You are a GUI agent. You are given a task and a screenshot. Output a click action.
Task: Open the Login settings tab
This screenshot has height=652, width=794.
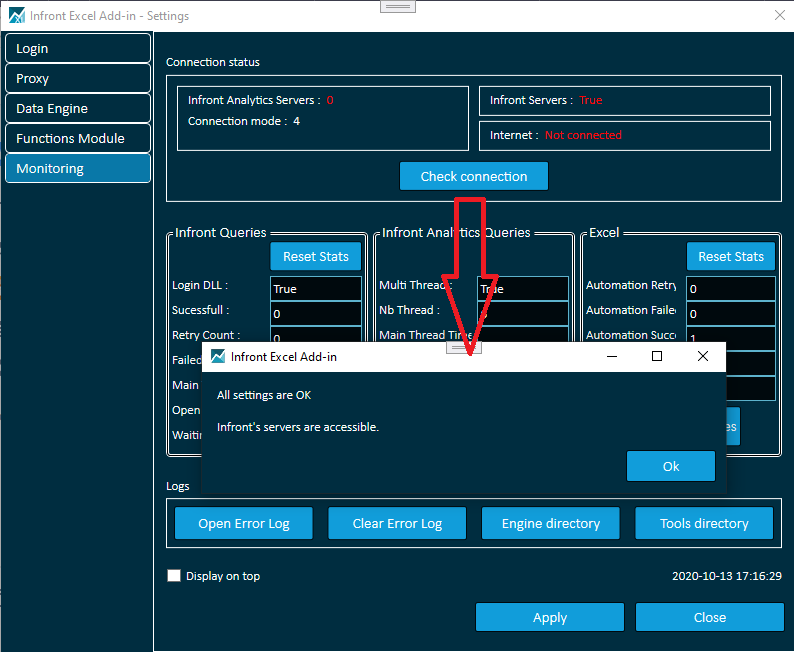pyautogui.click(x=78, y=49)
